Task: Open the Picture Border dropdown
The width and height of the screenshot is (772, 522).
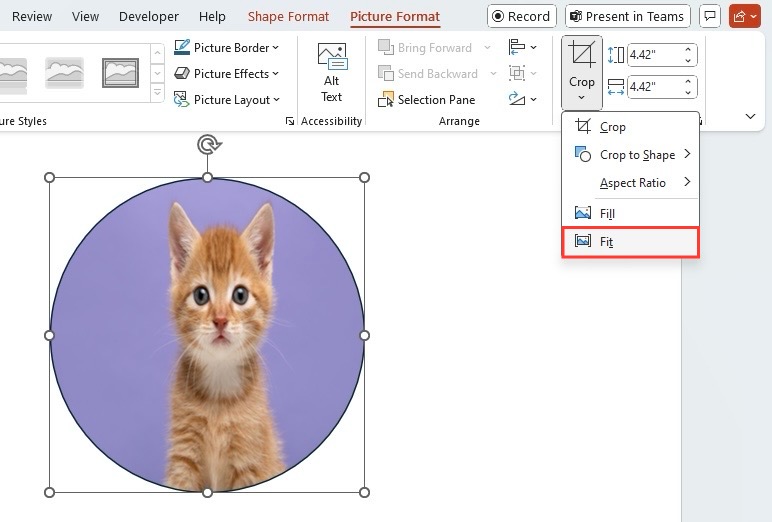Action: tap(226, 48)
